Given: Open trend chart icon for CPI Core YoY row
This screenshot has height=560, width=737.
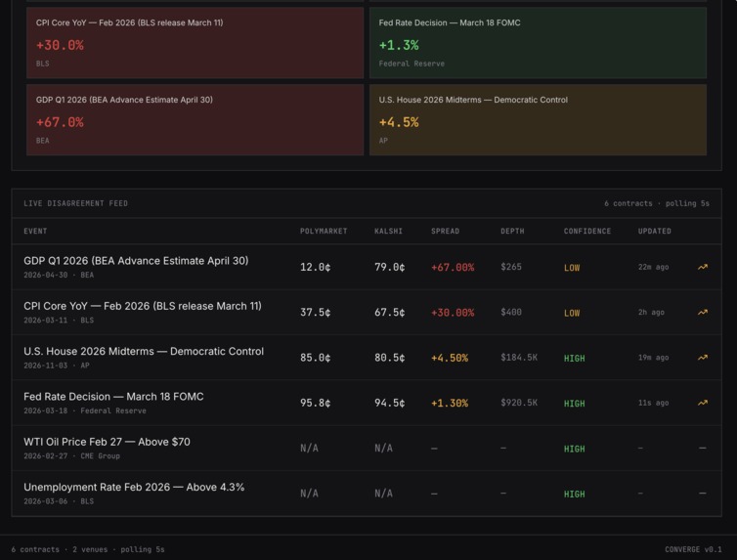Looking at the screenshot, I should [x=702, y=312].
